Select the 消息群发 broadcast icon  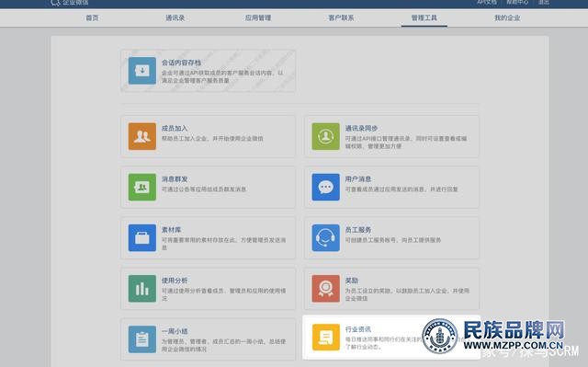click(x=142, y=187)
